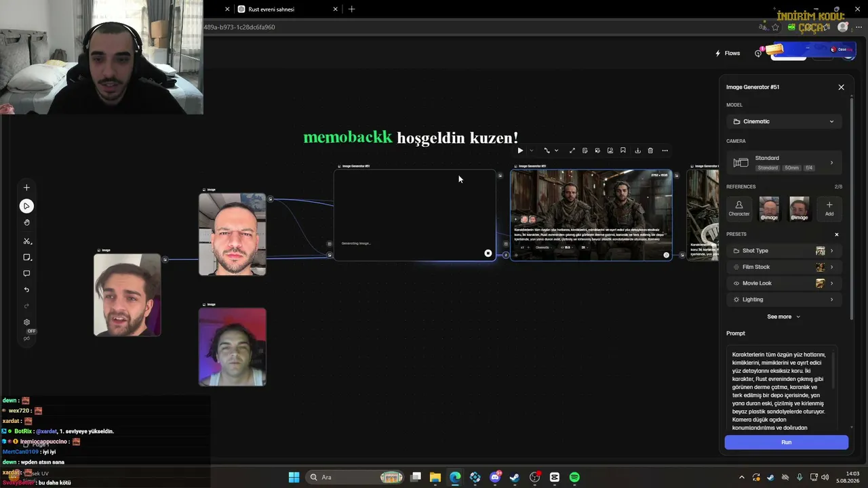Delete the selected node with trash icon
The width and height of the screenshot is (868, 488).
[650, 150]
